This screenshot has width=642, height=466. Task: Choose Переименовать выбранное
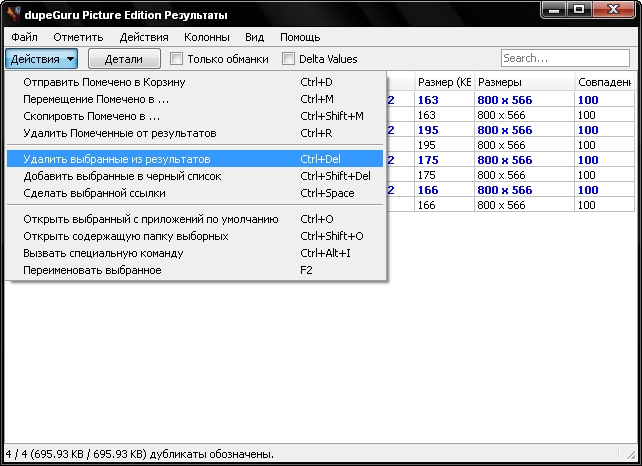coord(195,270)
